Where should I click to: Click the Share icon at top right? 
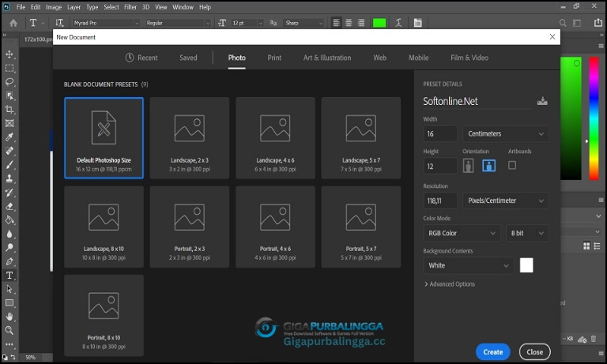pos(598,23)
